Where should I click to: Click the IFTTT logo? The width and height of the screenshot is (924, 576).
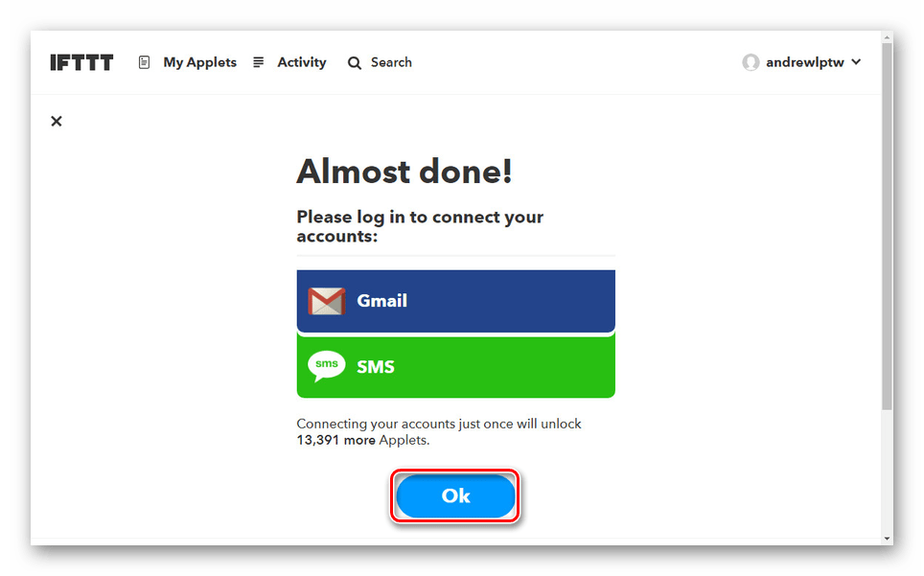coord(81,62)
